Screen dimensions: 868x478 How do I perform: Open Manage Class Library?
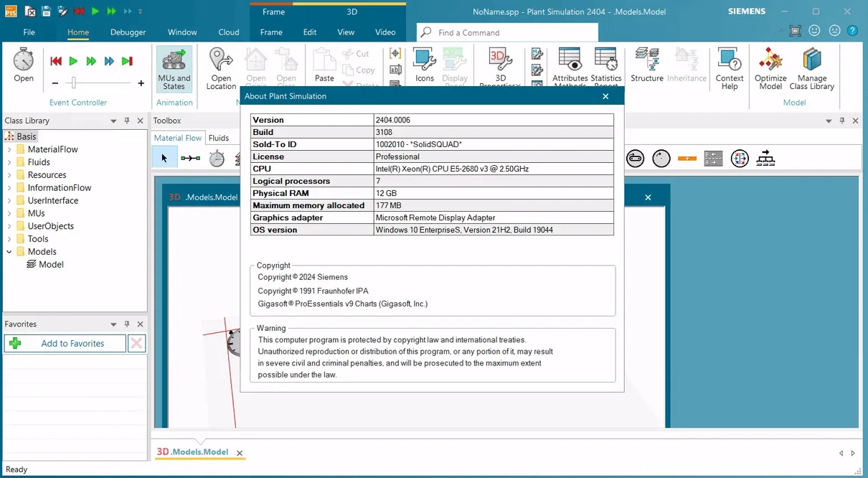pyautogui.click(x=811, y=69)
